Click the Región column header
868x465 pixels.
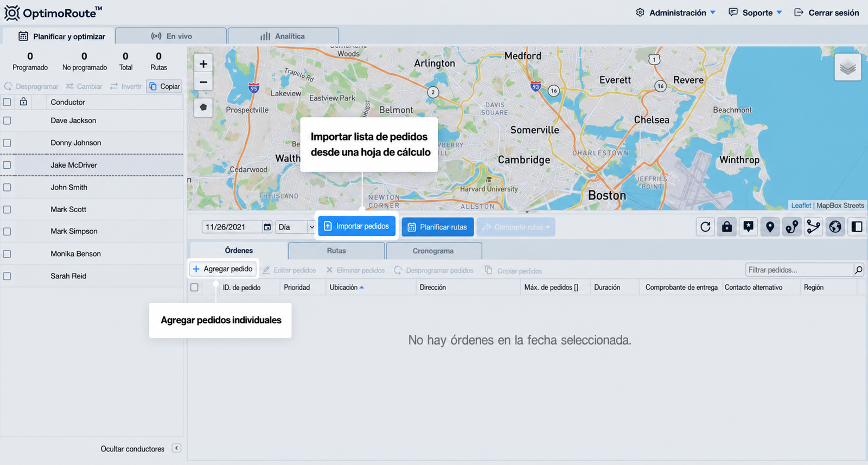(814, 287)
